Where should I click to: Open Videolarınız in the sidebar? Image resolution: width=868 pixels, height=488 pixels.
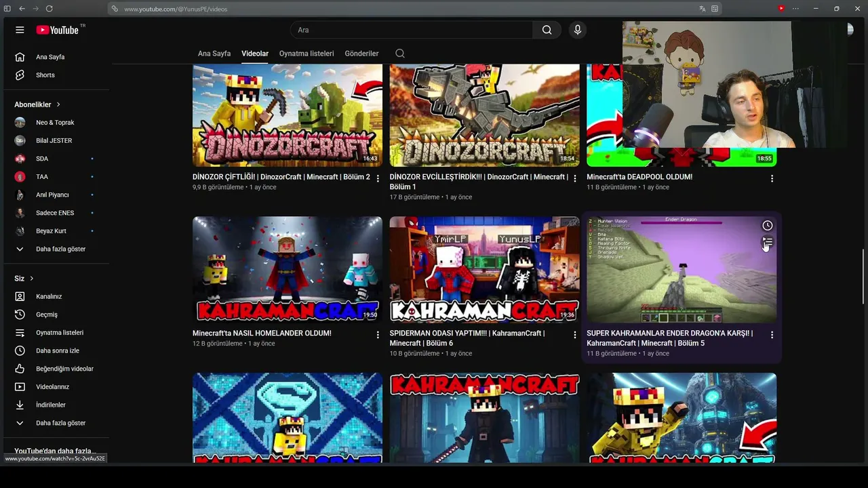(x=54, y=387)
